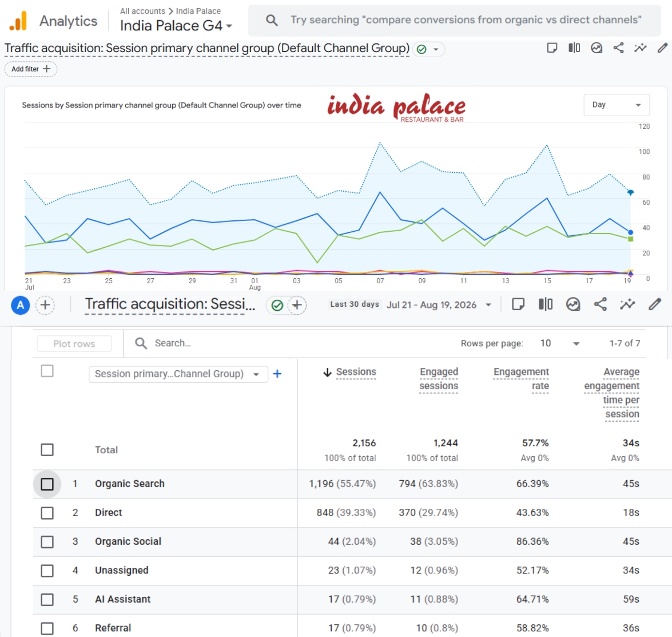
Task: Click the Unassigned row label
Action: coord(122,571)
